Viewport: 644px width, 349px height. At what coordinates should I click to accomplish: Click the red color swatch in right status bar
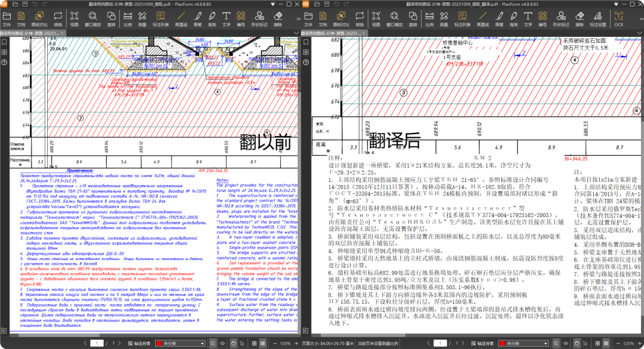(x=502, y=344)
